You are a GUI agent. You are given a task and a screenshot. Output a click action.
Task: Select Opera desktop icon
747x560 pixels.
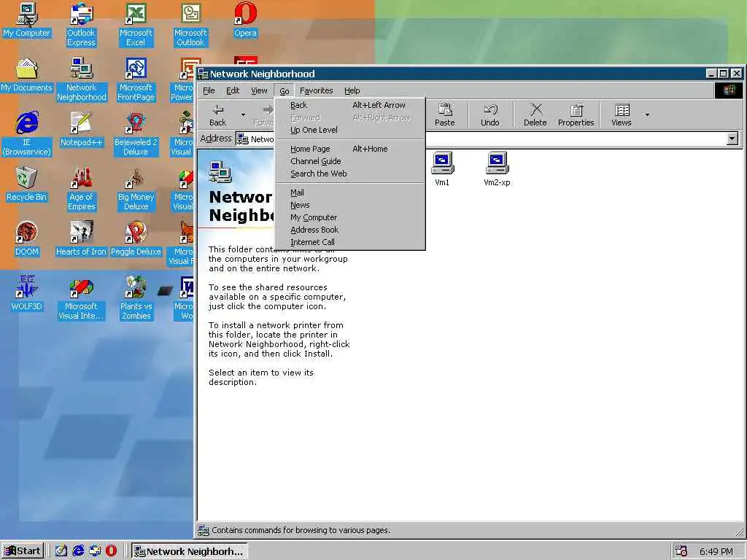[245, 20]
